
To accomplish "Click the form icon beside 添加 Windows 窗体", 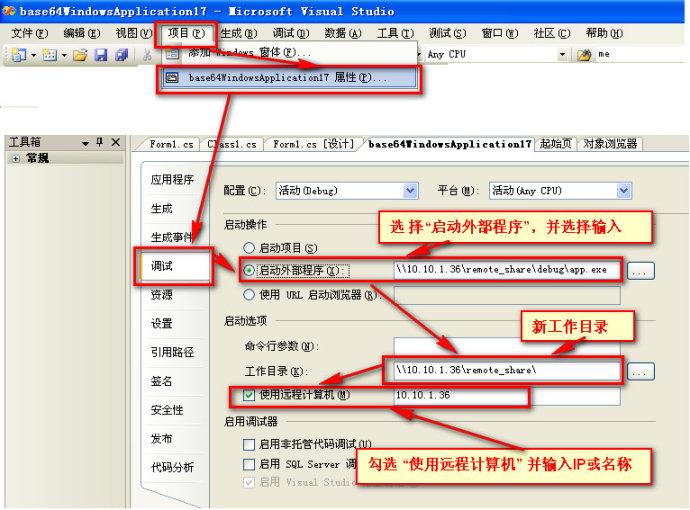I will (x=172, y=54).
